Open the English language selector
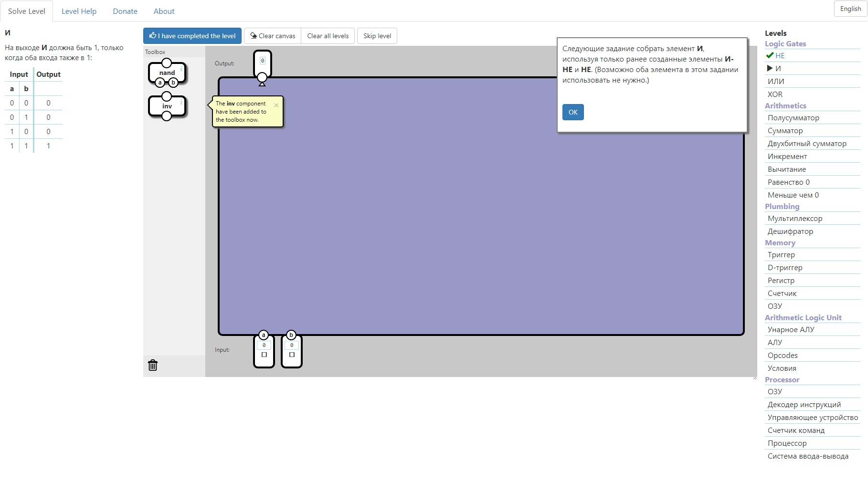 850,9
